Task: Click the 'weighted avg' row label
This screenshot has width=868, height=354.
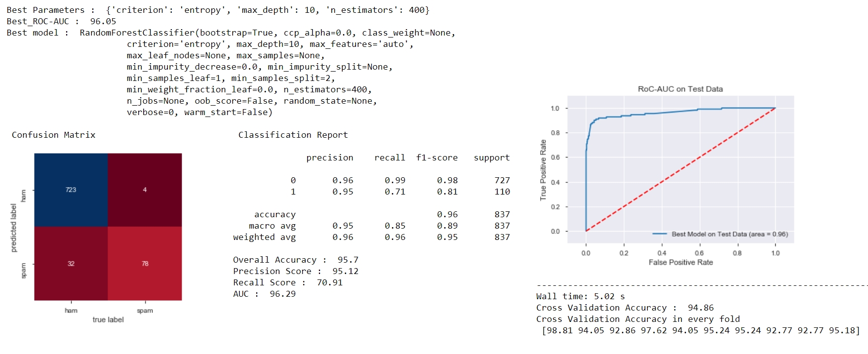Action: click(x=264, y=237)
